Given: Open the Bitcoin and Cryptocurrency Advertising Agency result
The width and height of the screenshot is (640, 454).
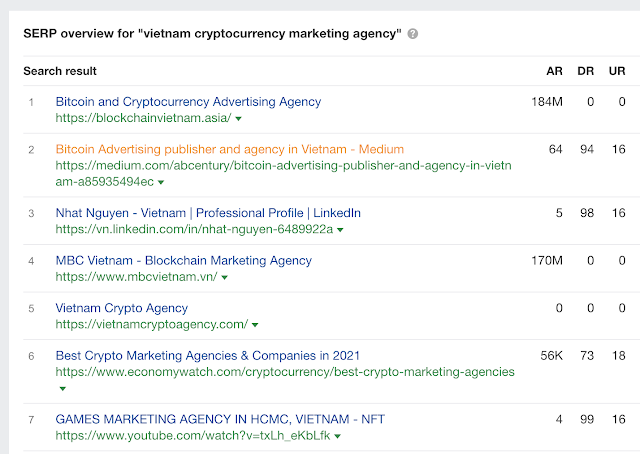Looking at the screenshot, I should (188, 101).
